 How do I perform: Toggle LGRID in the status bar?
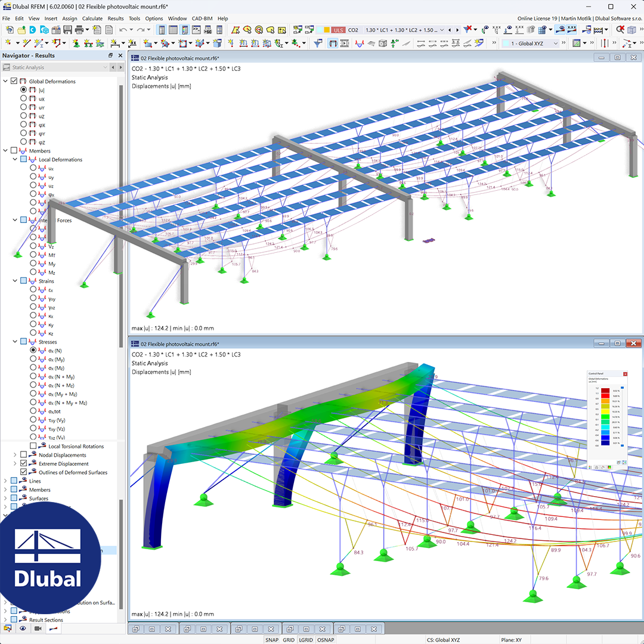coord(306,639)
